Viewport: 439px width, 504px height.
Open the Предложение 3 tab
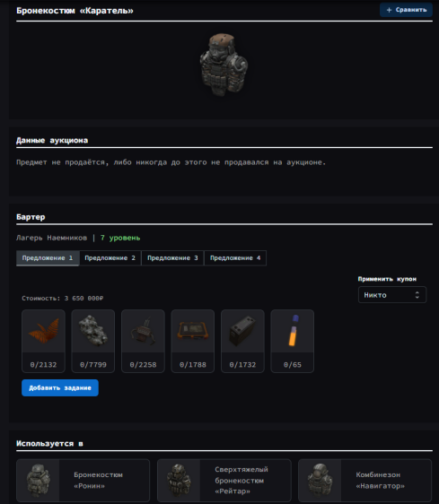click(172, 258)
